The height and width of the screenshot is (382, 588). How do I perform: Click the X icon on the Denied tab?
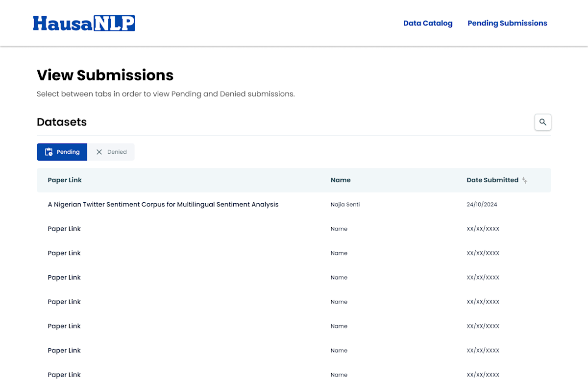(99, 152)
